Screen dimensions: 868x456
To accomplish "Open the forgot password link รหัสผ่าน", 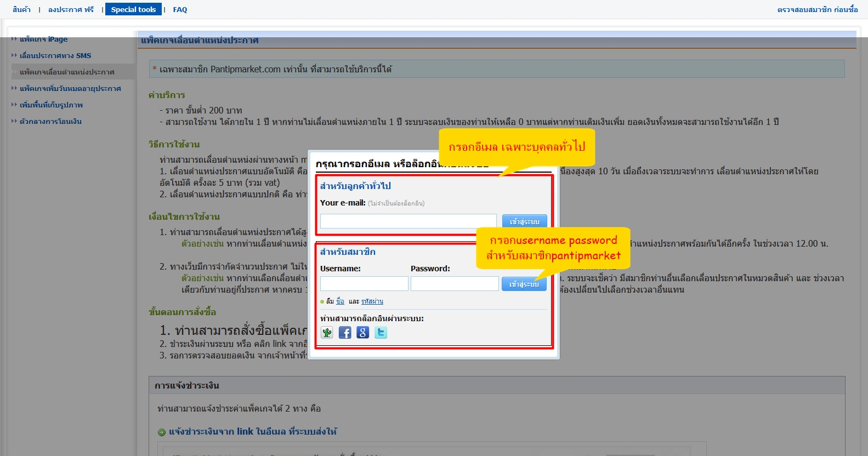I will pyautogui.click(x=372, y=301).
